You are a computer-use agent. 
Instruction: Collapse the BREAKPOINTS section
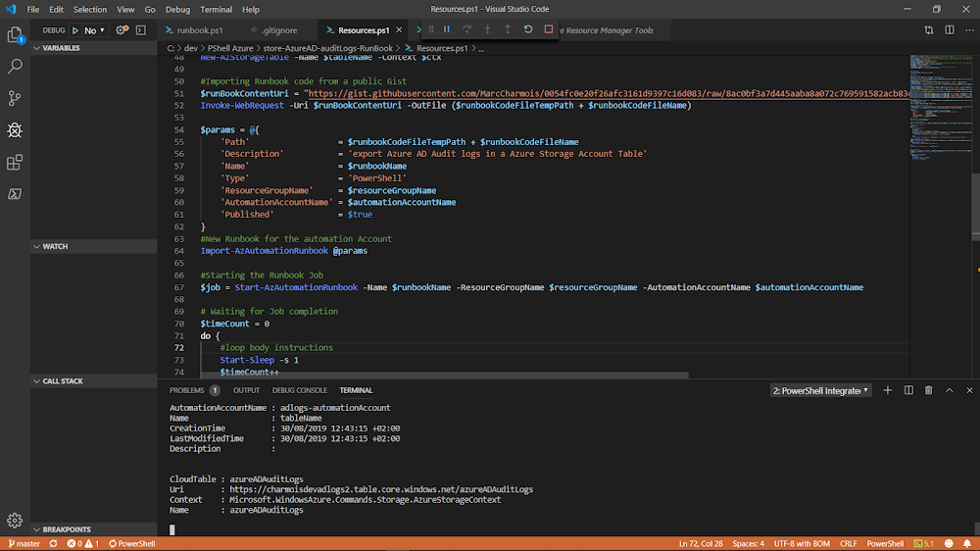[94, 529]
